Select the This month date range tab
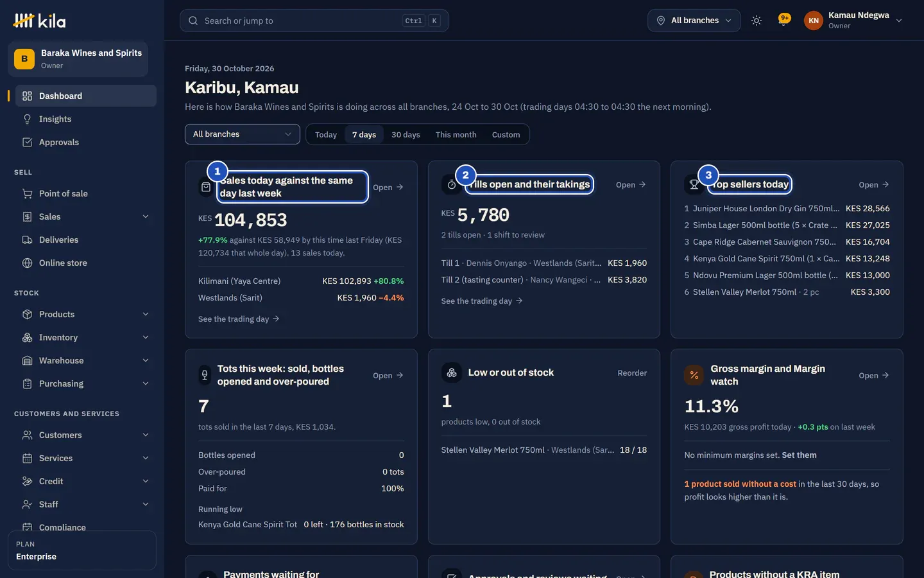Image resolution: width=924 pixels, height=578 pixels. point(456,135)
